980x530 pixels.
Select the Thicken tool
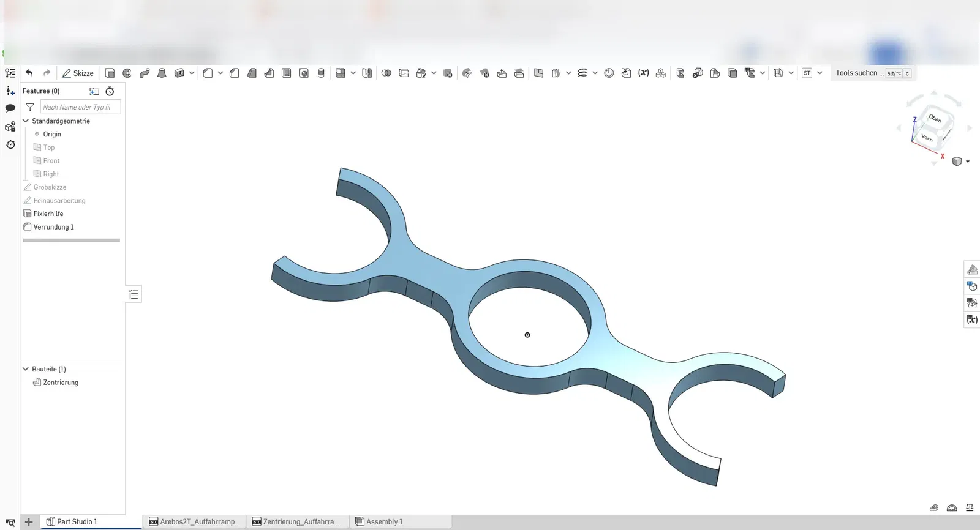click(179, 73)
